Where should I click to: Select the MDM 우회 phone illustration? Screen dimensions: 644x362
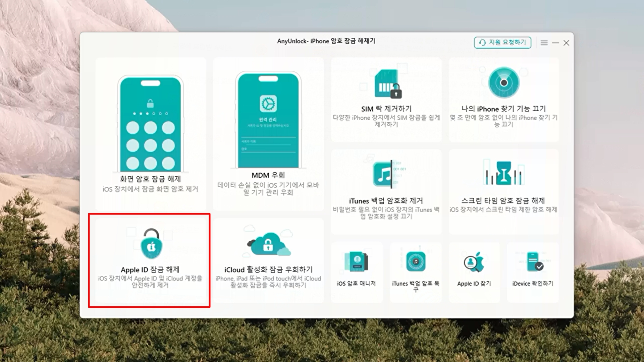tap(268, 120)
